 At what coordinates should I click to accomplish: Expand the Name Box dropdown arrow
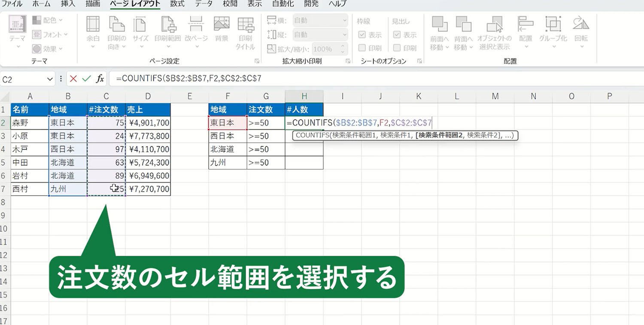[x=50, y=79]
